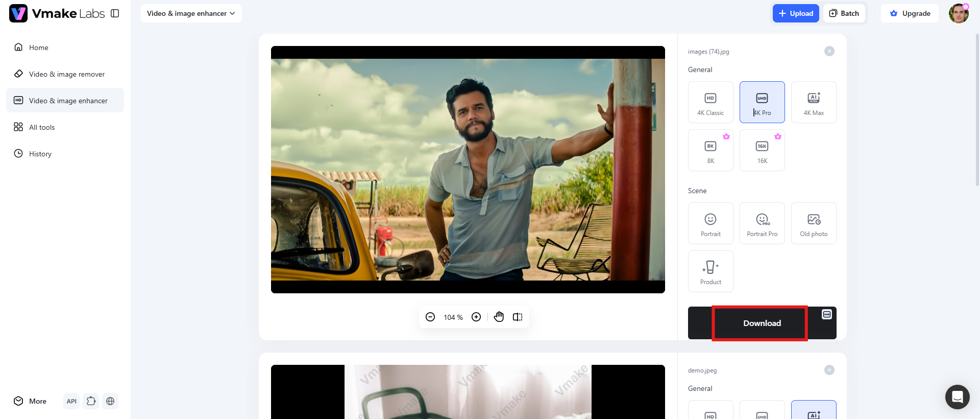
Task: Open the extensions puzzle icon
Action: click(x=91, y=401)
